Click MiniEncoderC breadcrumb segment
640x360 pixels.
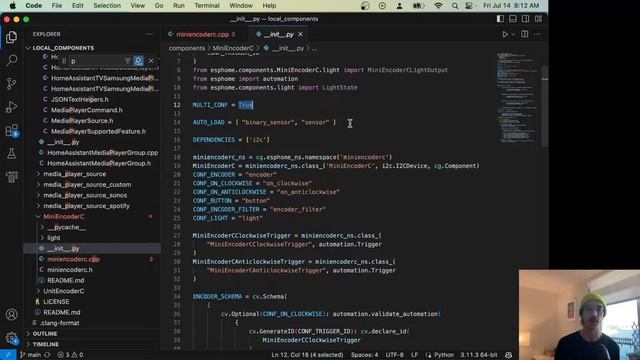point(233,48)
